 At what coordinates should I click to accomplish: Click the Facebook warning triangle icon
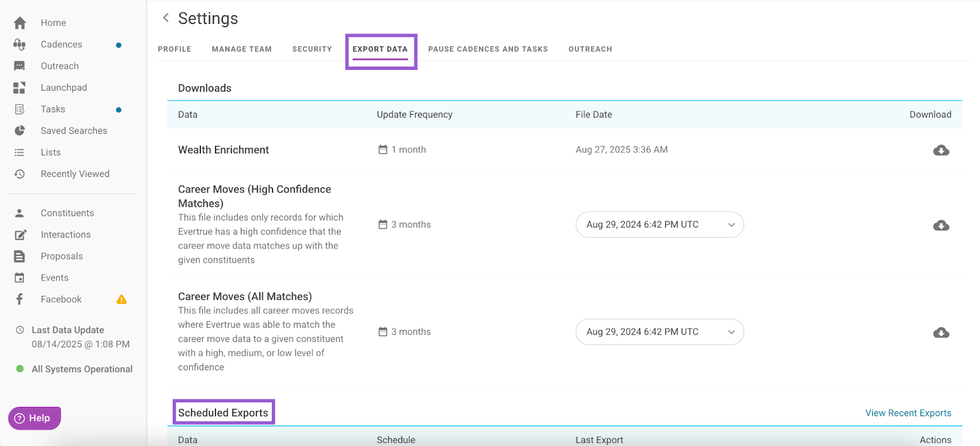[x=121, y=300]
